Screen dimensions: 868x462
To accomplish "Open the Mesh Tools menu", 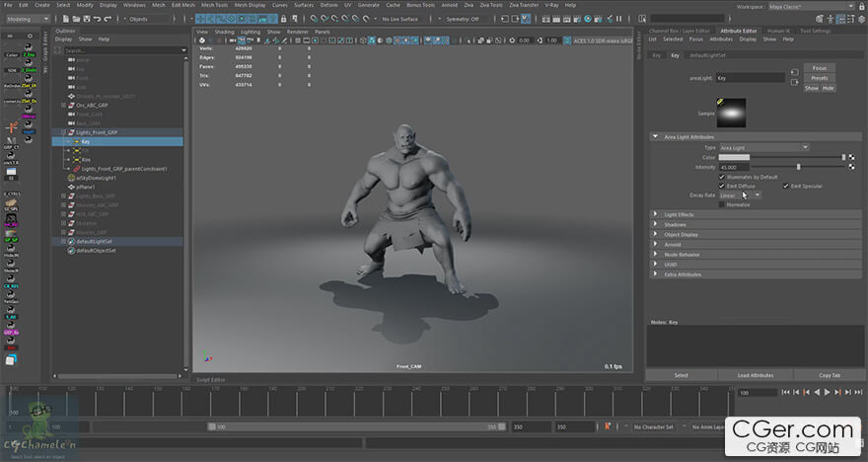I will coord(214,5).
